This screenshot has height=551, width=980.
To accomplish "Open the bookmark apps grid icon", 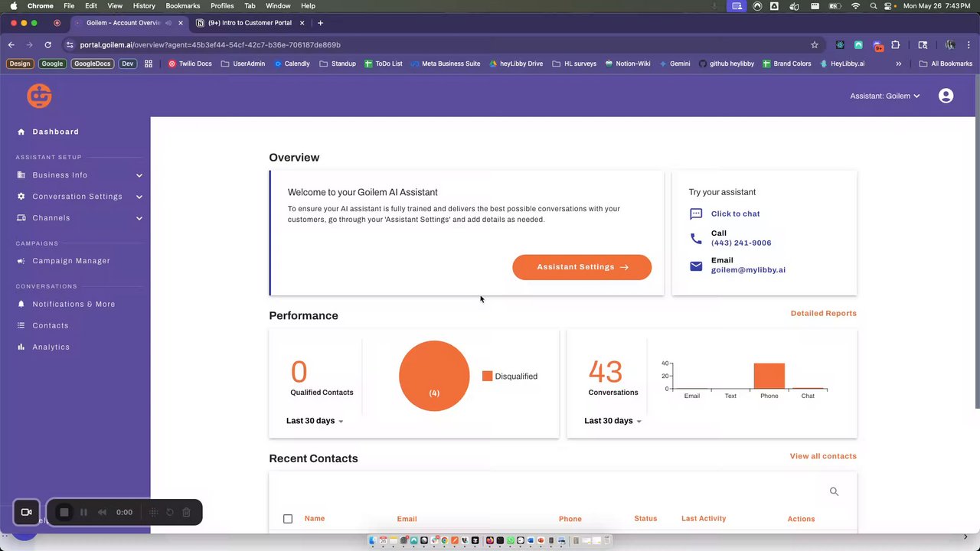I will tap(149, 64).
